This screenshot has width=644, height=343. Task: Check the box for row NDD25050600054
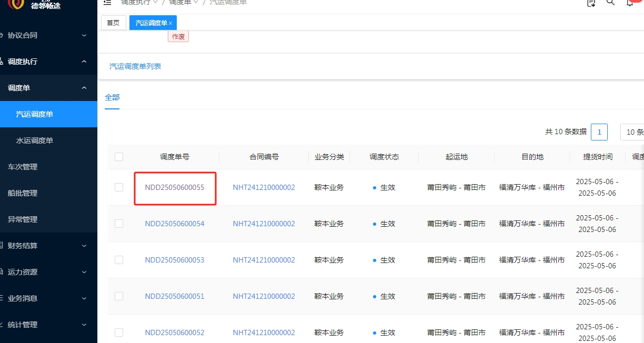(119, 224)
